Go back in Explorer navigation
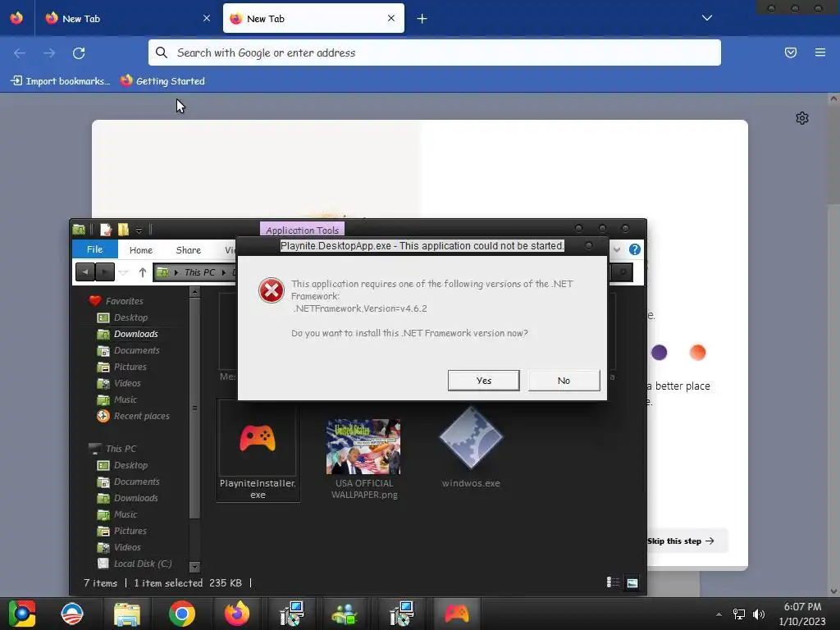Image resolution: width=840 pixels, height=630 pixels. point(85,272)
